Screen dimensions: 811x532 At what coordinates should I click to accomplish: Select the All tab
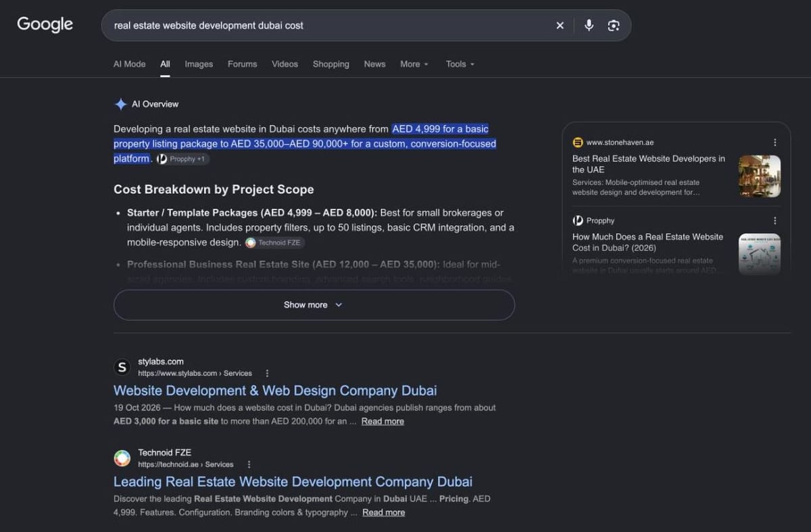click(x=165, y=64)
